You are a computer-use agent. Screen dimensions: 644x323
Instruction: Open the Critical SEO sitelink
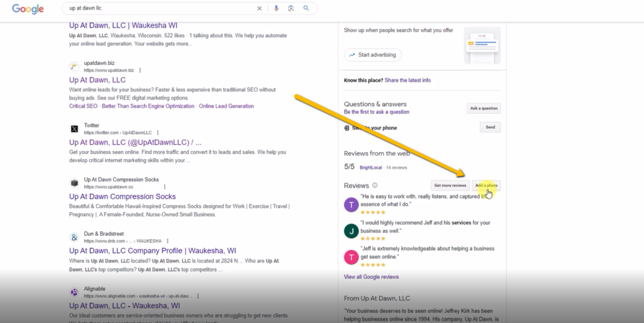[x=84, y=106]
